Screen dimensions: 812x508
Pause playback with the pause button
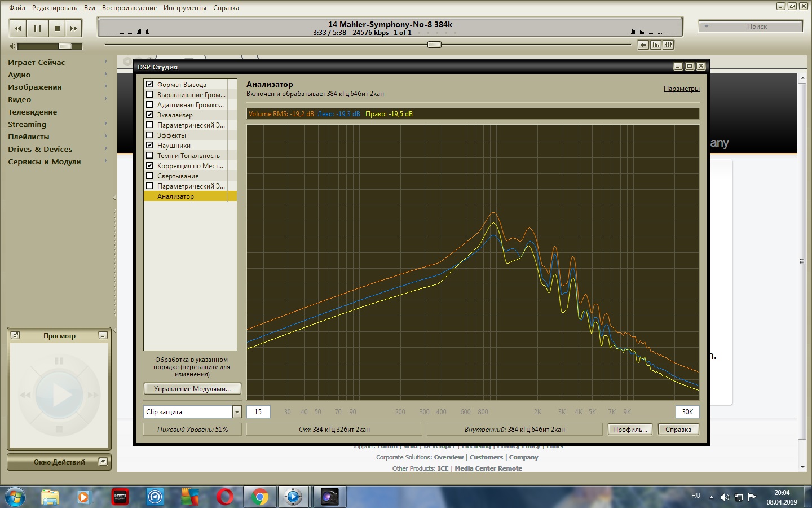tap(37, 28)
